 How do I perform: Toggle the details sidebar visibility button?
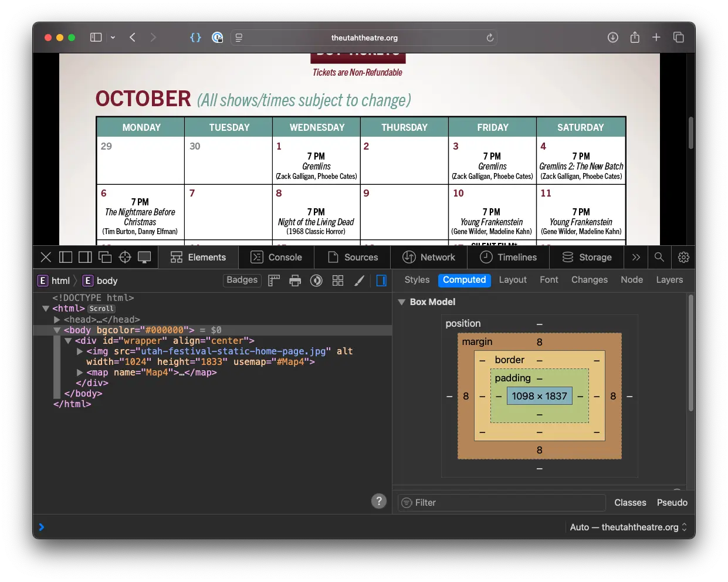(381, 280)
